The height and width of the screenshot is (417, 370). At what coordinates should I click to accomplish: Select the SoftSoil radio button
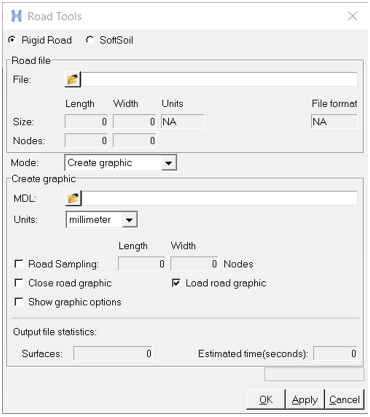point(90,40)
